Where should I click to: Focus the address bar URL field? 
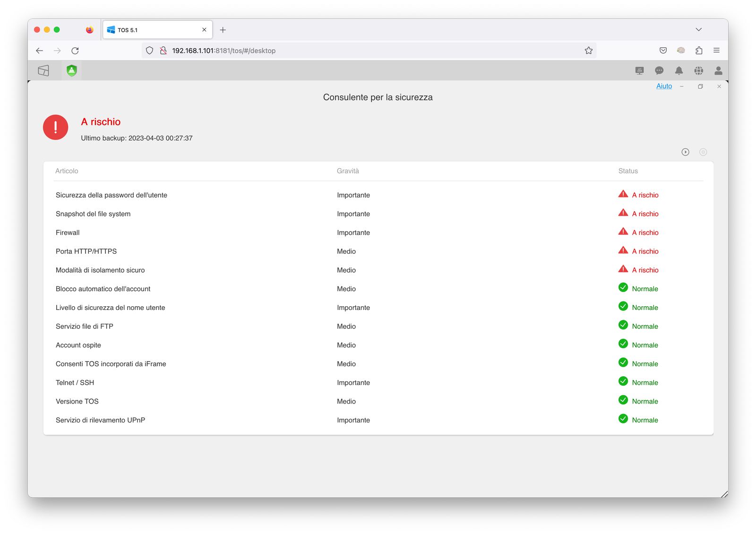coord(369,51)
